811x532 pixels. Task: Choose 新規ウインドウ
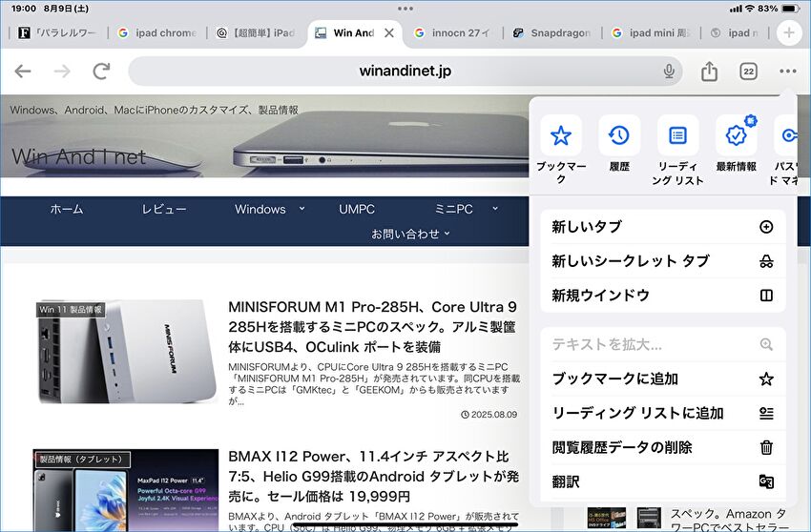[x=662, y=296]
